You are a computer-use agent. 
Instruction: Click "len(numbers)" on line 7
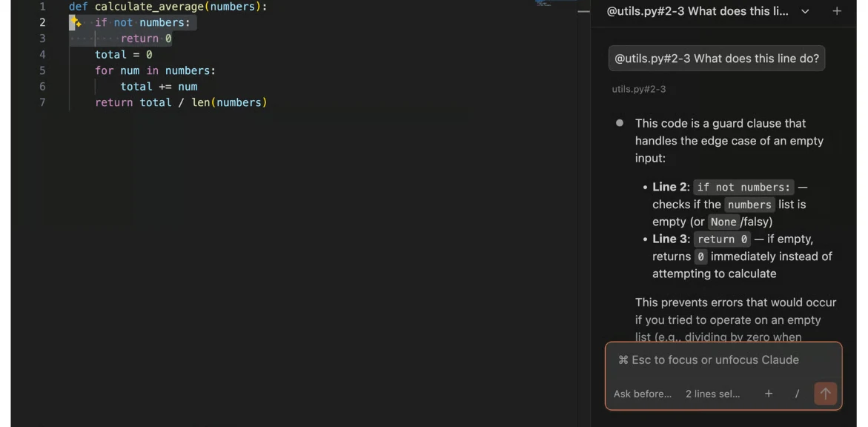click(229, 102)
